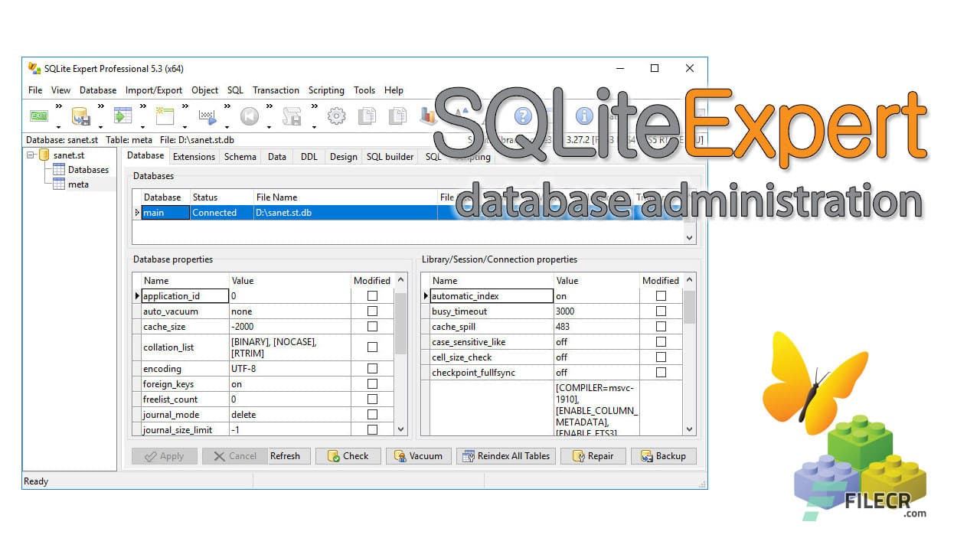
Task: Click the transaction rollback circle icon
Action: click(249, 116)
